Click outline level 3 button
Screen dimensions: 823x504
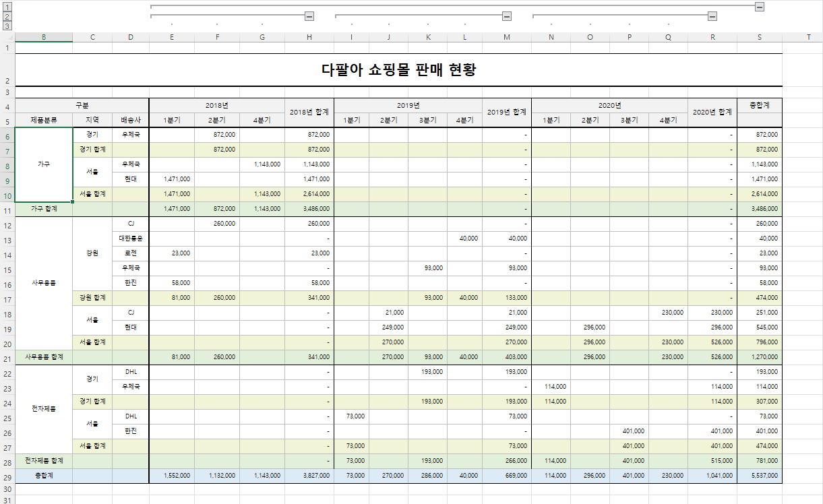(x=7, y=26)
